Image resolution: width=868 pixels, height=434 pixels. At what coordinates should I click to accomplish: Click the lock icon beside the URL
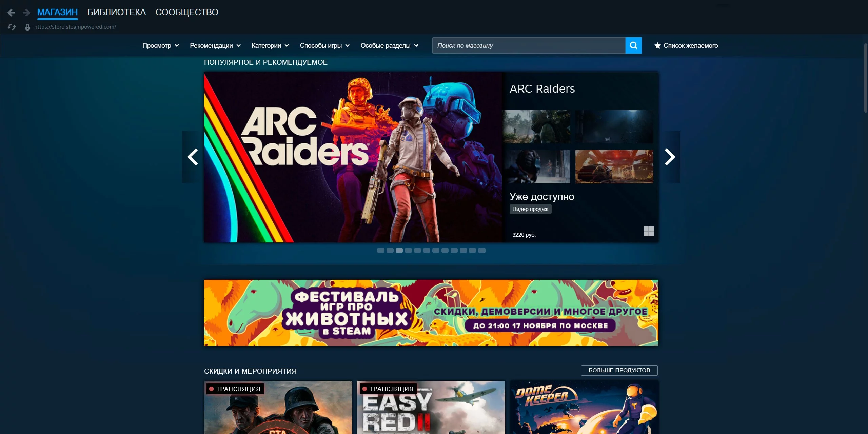point(27,27)
